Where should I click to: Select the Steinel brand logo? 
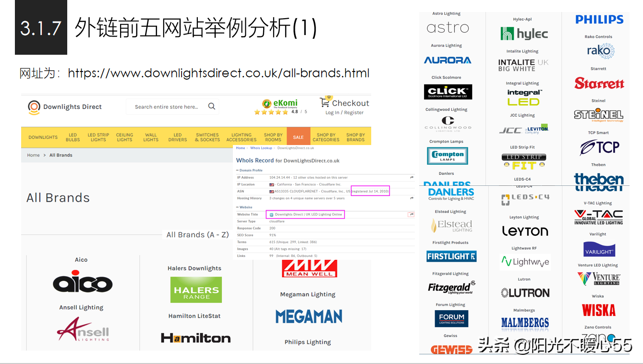point(599,115)
